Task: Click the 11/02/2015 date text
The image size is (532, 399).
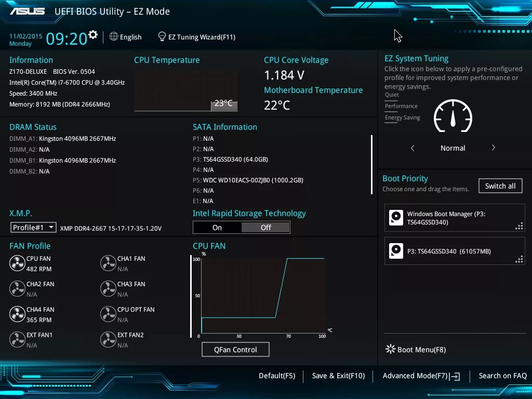Action: 26,36
